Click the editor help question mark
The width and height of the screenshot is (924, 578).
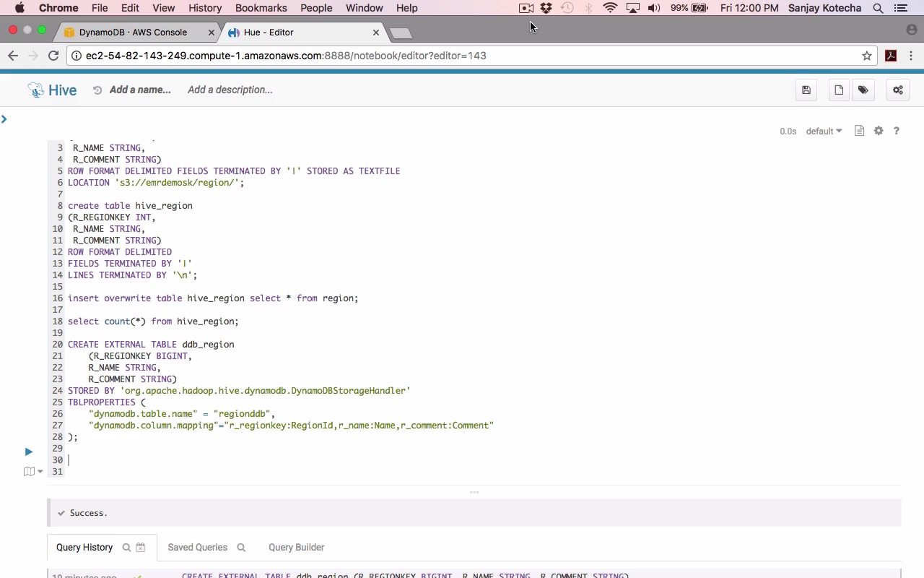pyautogui.click(x=897, y=131)
